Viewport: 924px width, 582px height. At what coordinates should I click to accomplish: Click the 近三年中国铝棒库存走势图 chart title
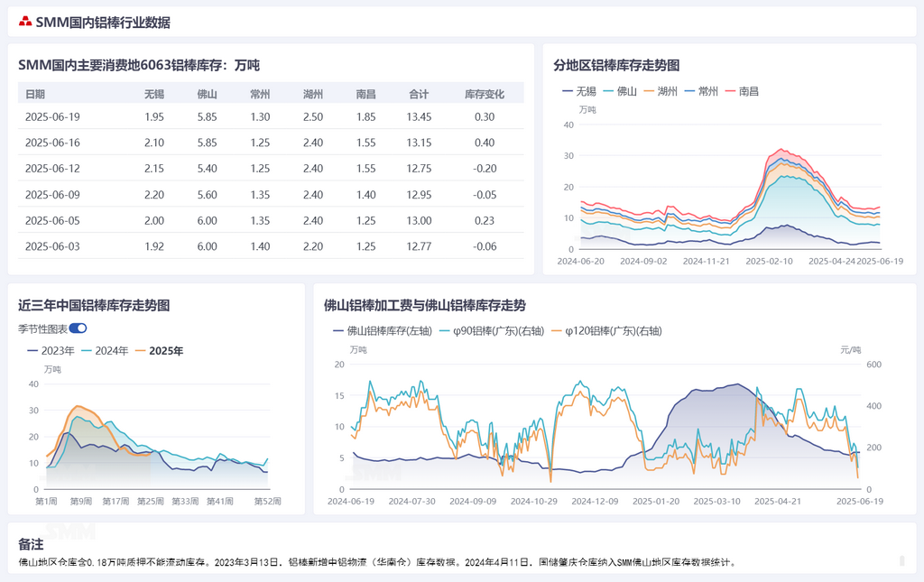click(x=94, y=305)
